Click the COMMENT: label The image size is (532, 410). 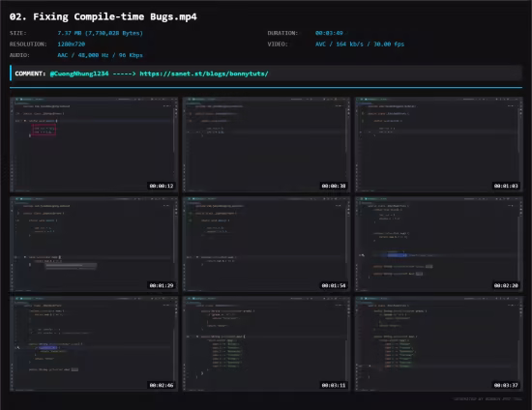(x=30, y=73)
